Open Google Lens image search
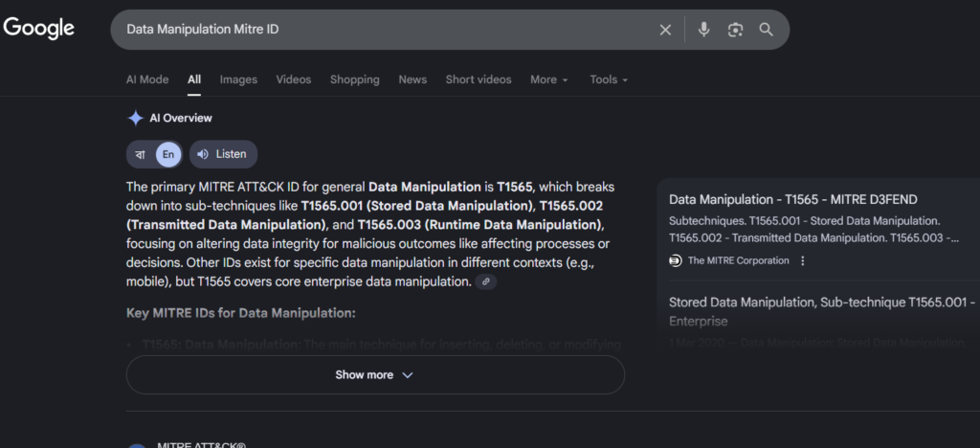This screenshot has width=980, height=448. (735, 30)
